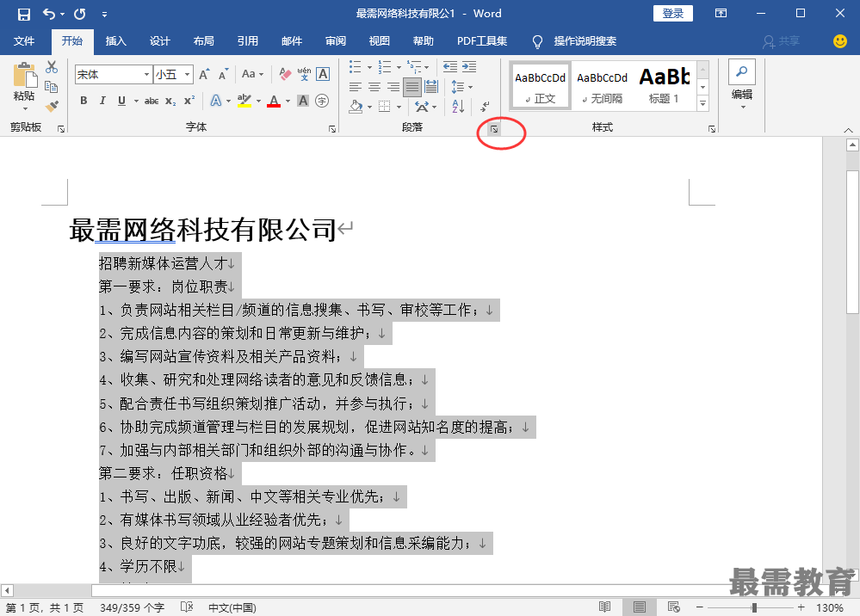This screenshot has height=616, width=860.
Task: Switch to the 插入 tab
Action: point(115,41)
